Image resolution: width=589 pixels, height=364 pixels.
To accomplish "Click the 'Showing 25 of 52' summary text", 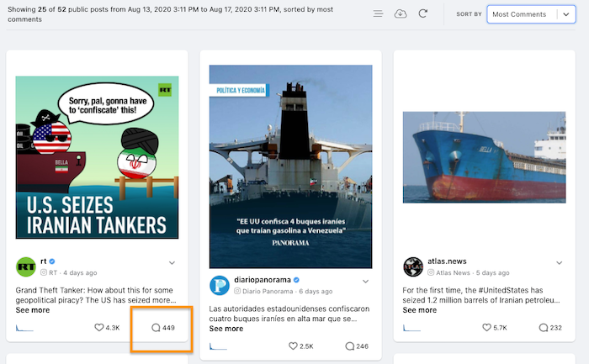I will tap(170, 14).
